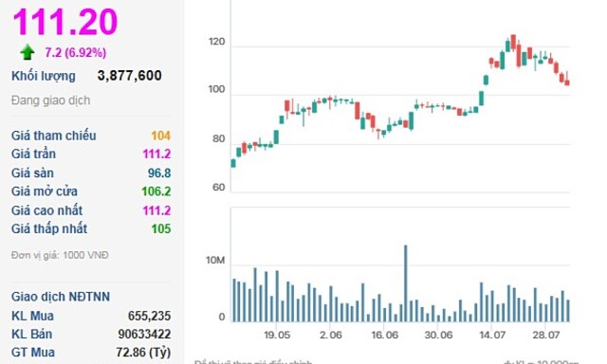Select the KL Bán value 90633422
The width and height of the screenshot is (607, 364).
[144, 334]
